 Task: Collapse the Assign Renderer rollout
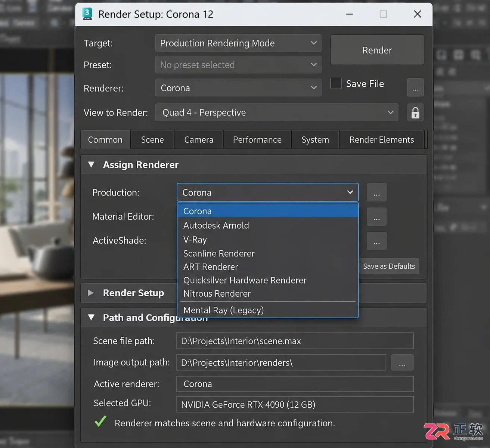(x=91, y=164)
